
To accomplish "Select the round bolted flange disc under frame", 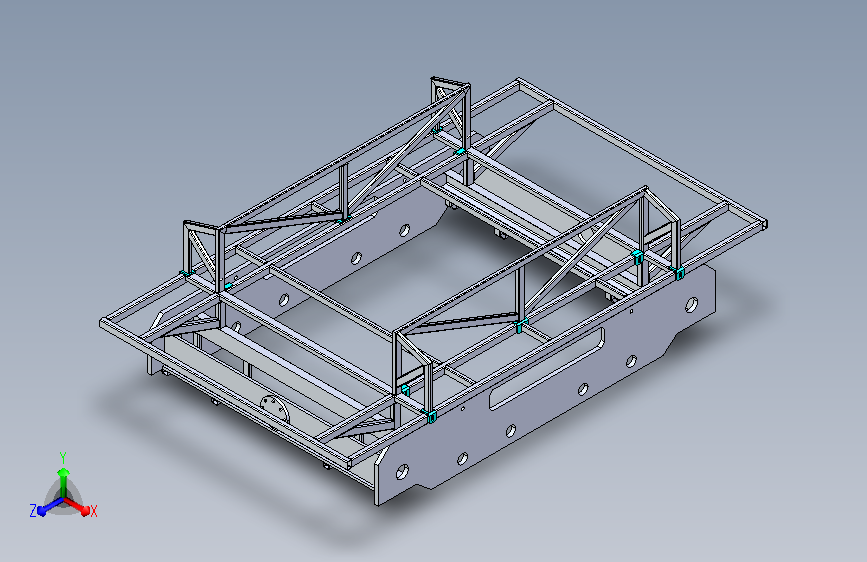I will [275, 409].
